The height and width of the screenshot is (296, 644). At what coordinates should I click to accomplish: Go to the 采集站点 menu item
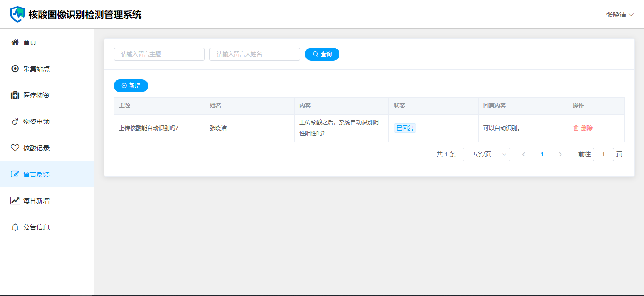(x=36, y=69)
